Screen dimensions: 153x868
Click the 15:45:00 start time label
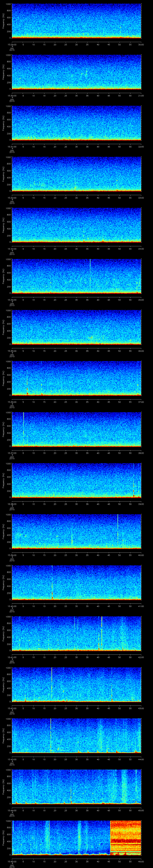click(x=12, y=861)
